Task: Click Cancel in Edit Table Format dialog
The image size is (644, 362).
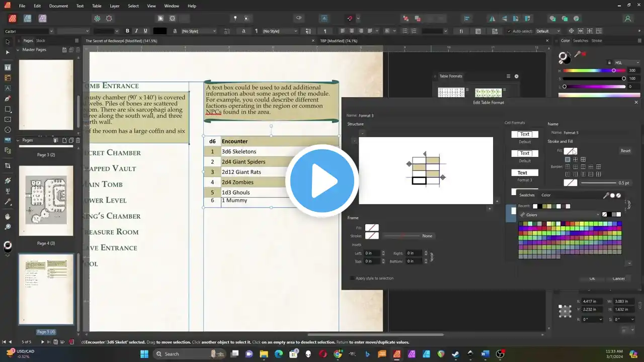Action: (x=618, y=279)
